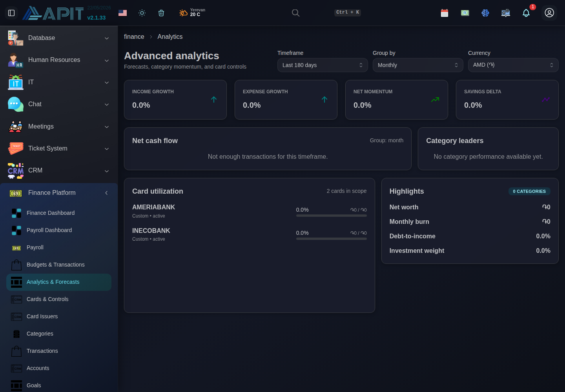Image resolution: width=565 pixels, height=392 pixels.
Task: Go to Payroll page
Action: [x=59, y=247]
